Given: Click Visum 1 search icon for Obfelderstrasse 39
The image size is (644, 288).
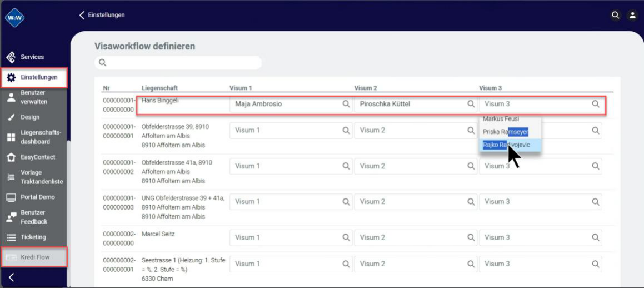Looking at the screenshot, I should 346,130.
